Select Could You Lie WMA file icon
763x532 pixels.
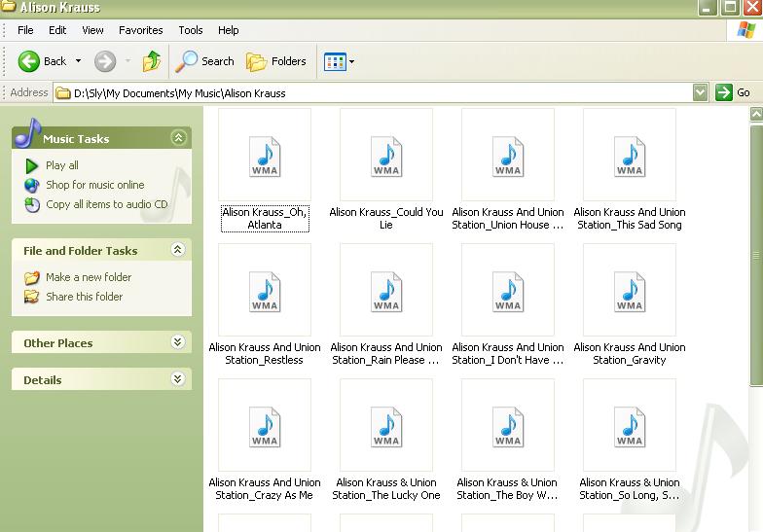coord(386,157)
